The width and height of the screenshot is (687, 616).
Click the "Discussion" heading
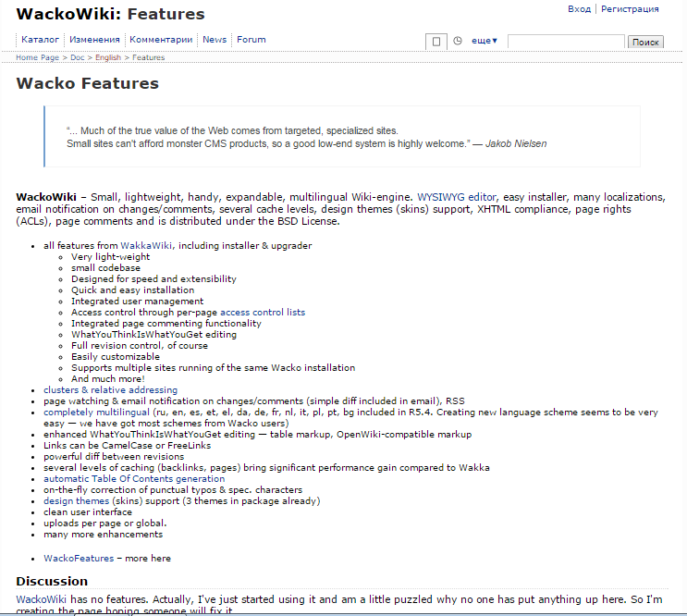click(x=52, y=582)
